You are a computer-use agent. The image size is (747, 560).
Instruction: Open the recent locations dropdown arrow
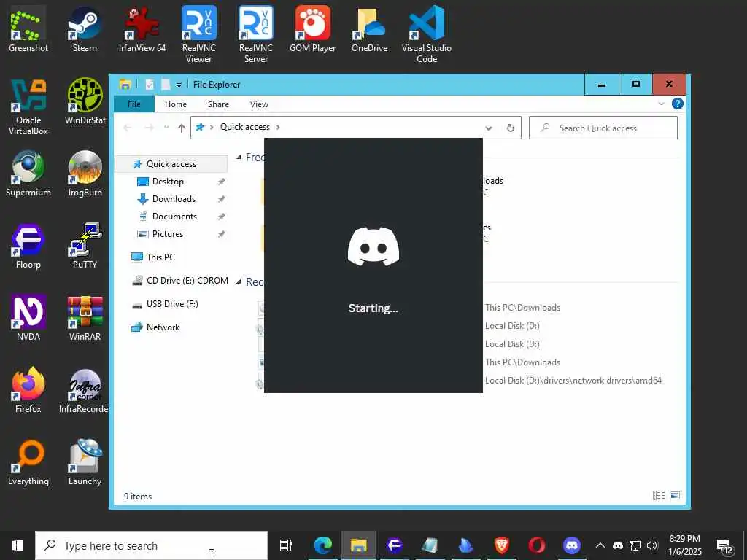pos(166,128)
